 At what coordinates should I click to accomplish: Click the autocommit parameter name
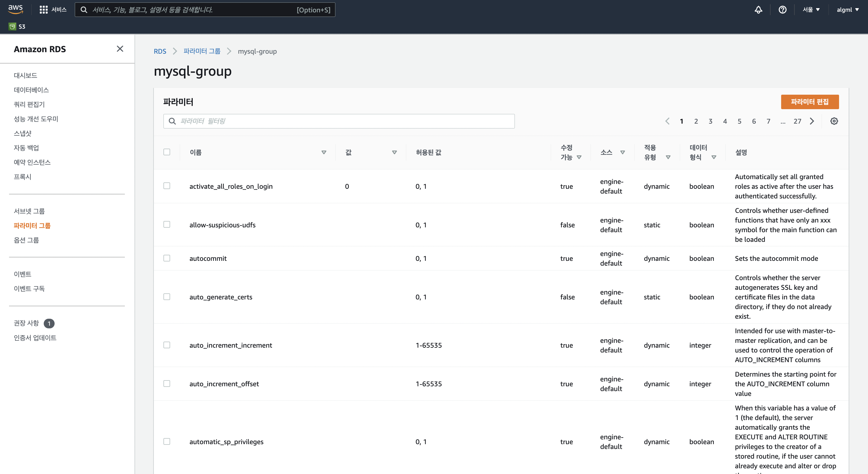[x=208, y=258]
